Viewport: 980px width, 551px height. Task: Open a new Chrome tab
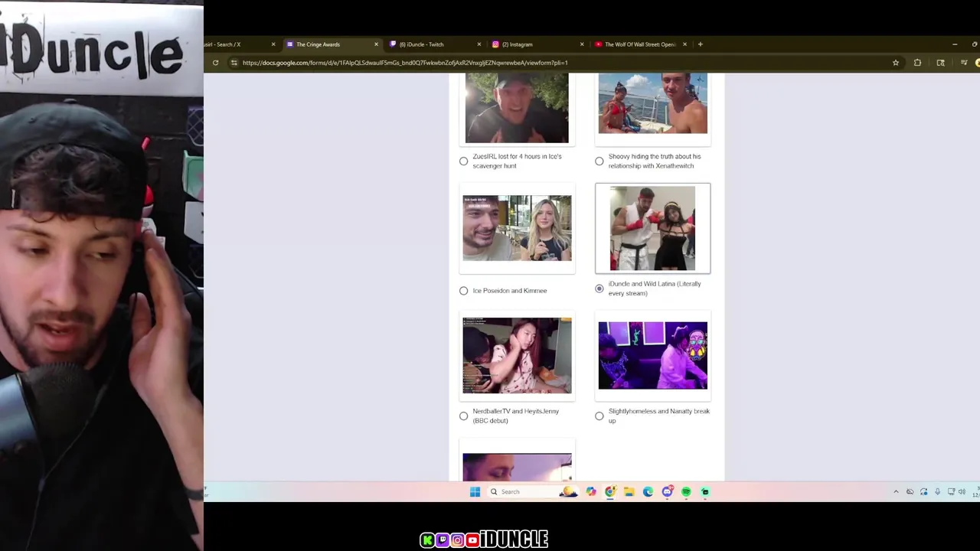click(700, 44)
